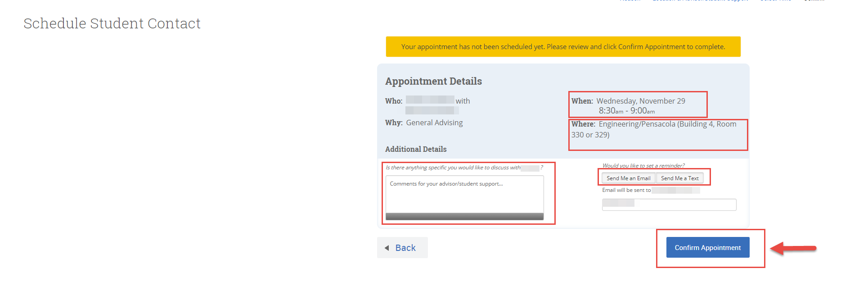Select the Send Me a Text reminder
Image resolution: width=868 pixels, height=282 pixels.
click(680, 178)
